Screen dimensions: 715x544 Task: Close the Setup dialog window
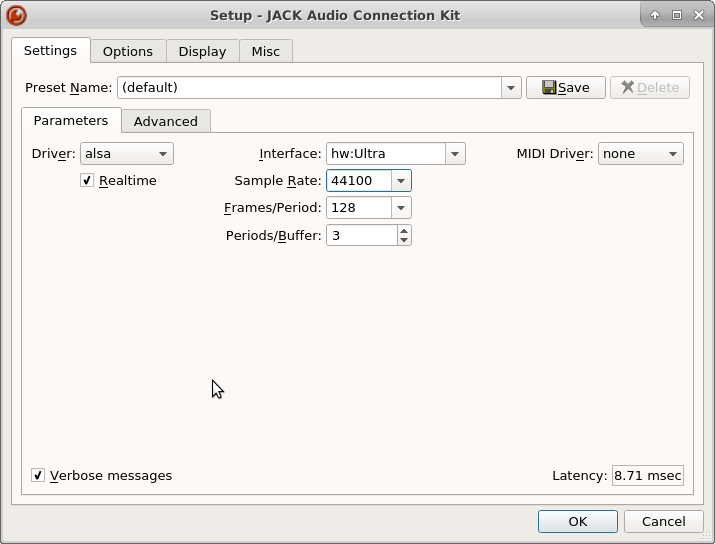pos(699,15)
